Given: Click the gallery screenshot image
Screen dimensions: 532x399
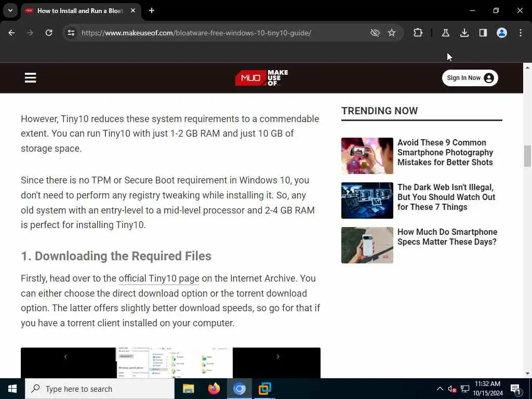Looking at the screenshot, I should (175, 363).
